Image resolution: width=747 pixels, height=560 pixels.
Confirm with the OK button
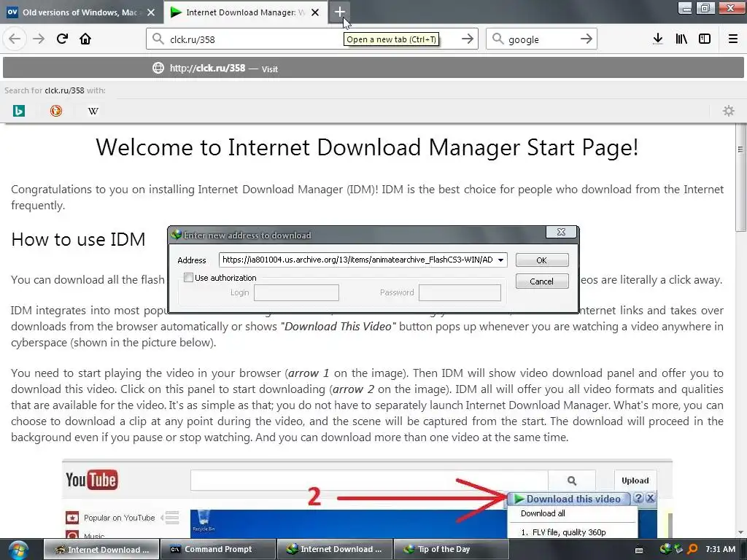point(542,260)
